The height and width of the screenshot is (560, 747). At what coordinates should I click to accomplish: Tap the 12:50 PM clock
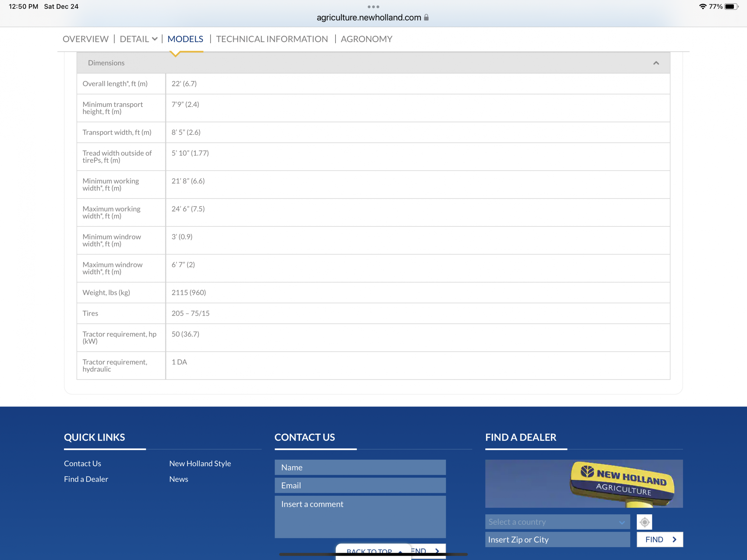[x=23, y=6]
